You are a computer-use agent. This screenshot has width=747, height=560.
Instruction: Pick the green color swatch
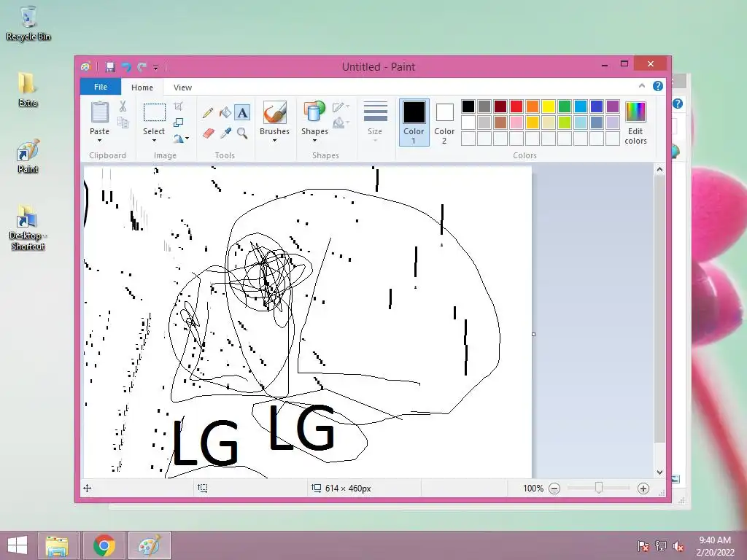point(565,106)
